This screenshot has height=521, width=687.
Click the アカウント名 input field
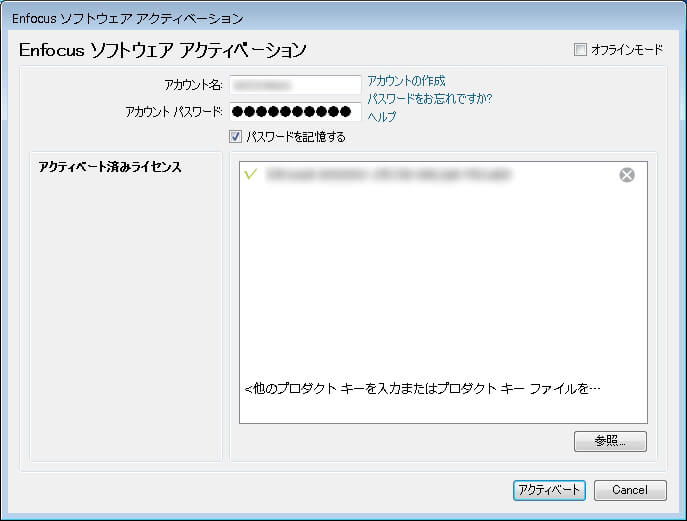[x=295, y=85]
